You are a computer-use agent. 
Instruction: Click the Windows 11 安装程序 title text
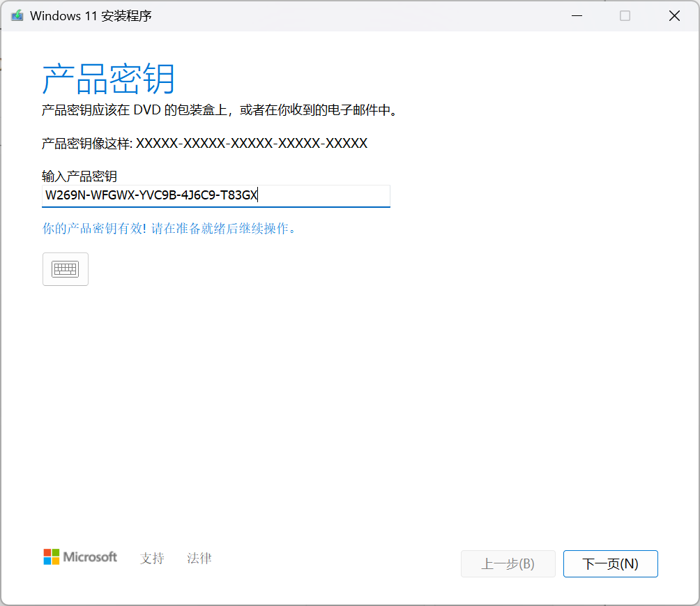[x=91, y=16]
